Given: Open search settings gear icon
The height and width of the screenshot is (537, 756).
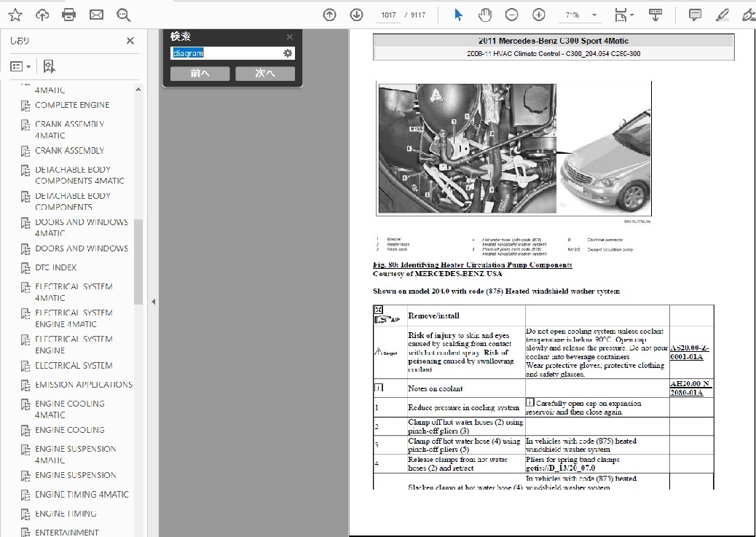Looking at the screenshot, I should coord(288,53).
